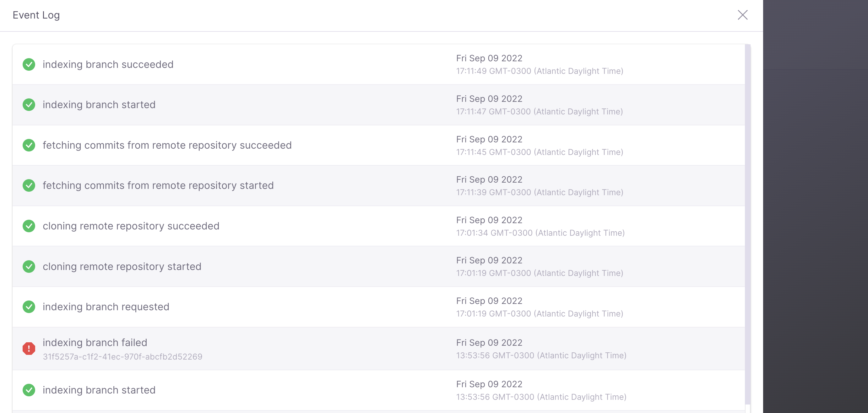Click check icon for cloning remote repository started

(29, 266)
